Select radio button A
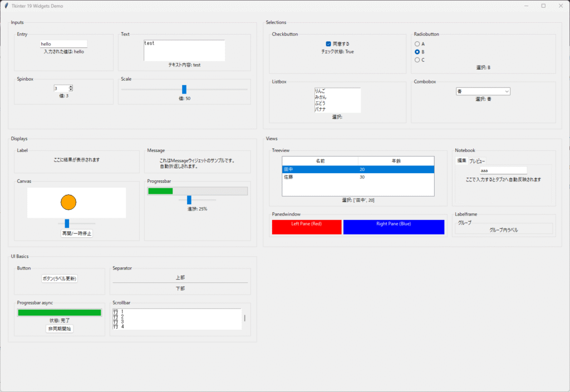The width and height of the screenshot is (570, 392). [417, 43]
